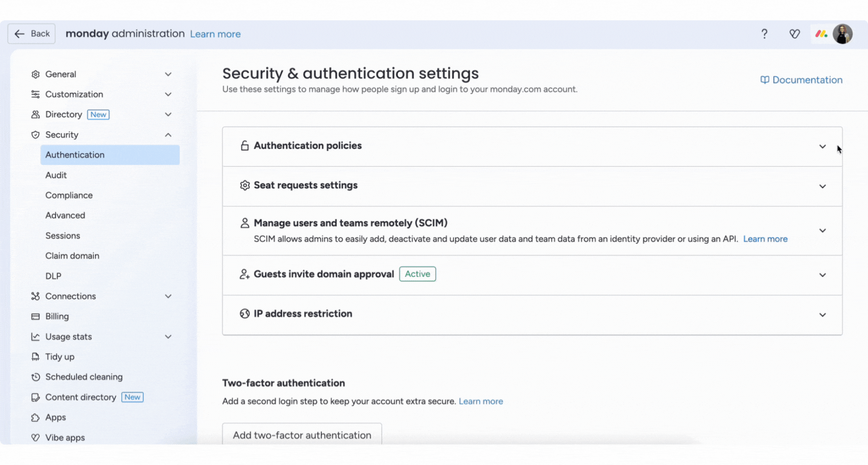This screenshot has width=868, height=465.
Task: Click the Security shield icon
Action: [36, 135]
